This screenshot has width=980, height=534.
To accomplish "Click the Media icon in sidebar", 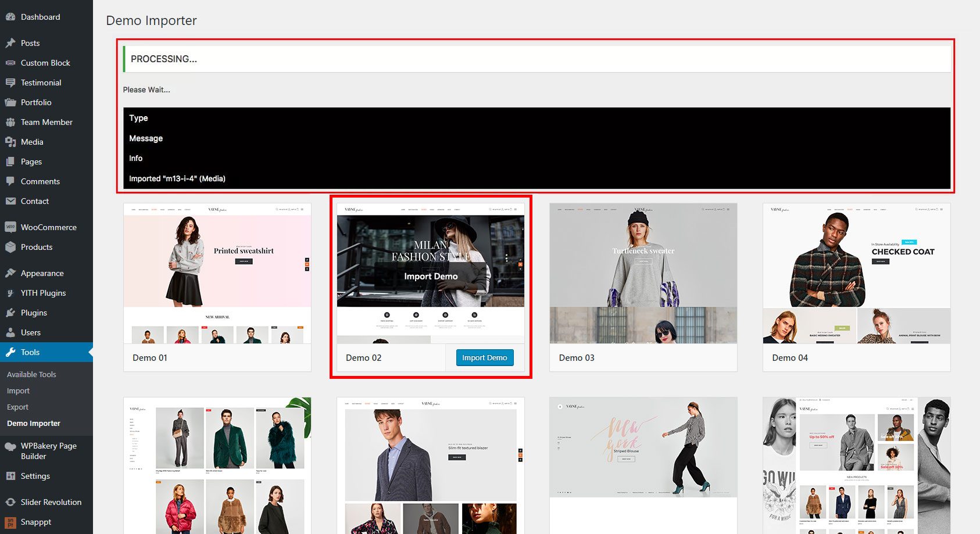I will (x=10, y=142).
